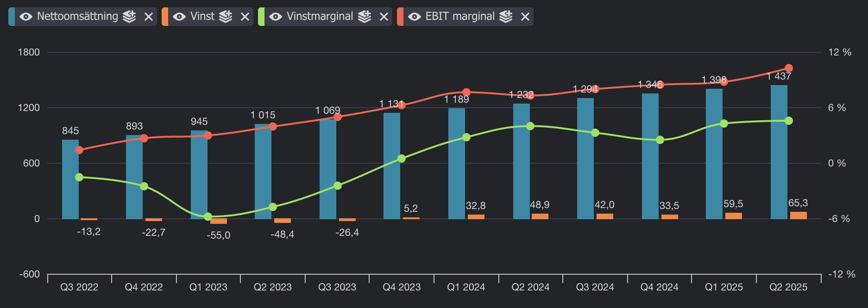Image resolution: width=868 pixels, height=308 pixels.
Task: Hide the Vinst series with eye icon
Action: point(179,17)
